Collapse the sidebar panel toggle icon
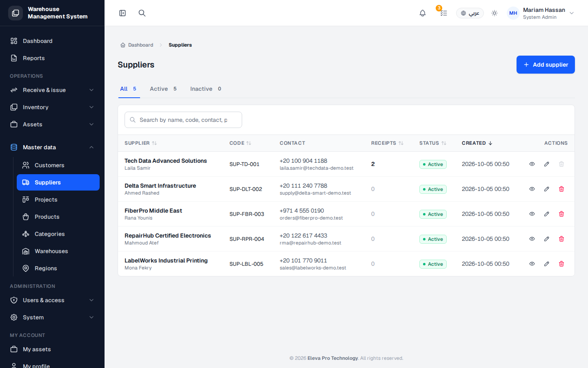This screenshot has width=588, height=368. pyautogui.click(x=122, y=13)
